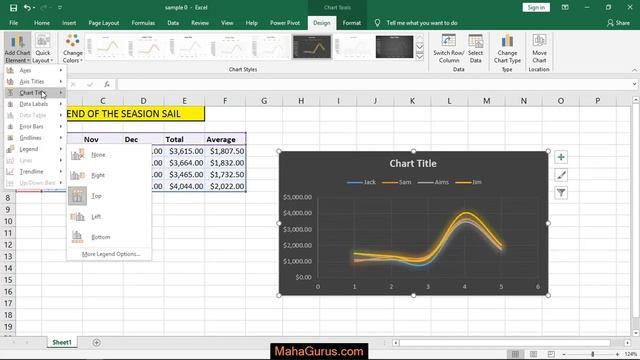Click the Share button
Viewport: 640px width, 360px height.
tap(618, 23)
